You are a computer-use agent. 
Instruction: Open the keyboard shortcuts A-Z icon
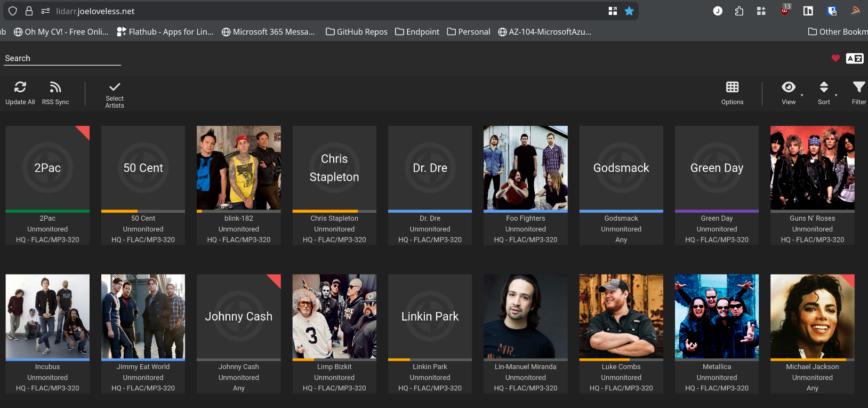855,58
